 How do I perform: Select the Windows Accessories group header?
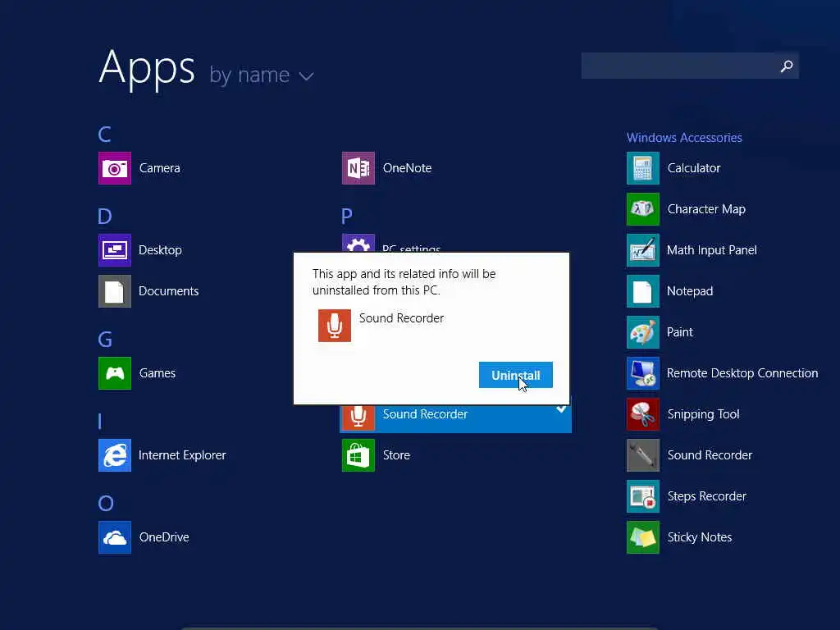[684, 138]
